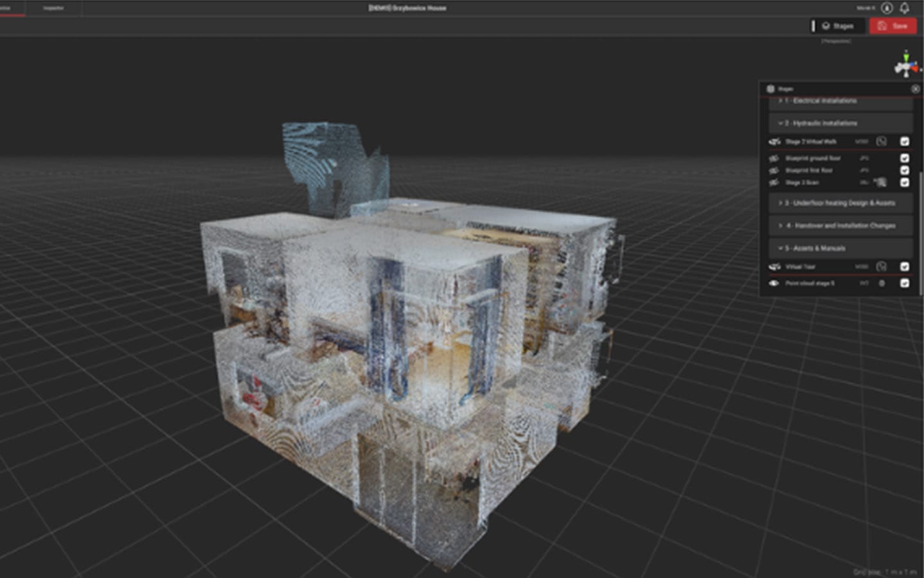
Task: Collapse stage 5 - Assets & Manuals
Action: [841, 248]
